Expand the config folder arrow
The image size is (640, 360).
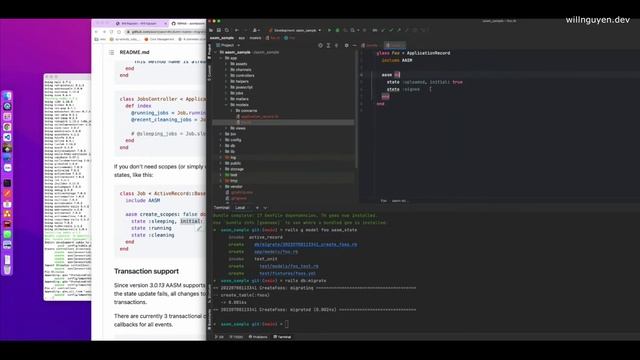pyautogui.click(x=221, y=140)
